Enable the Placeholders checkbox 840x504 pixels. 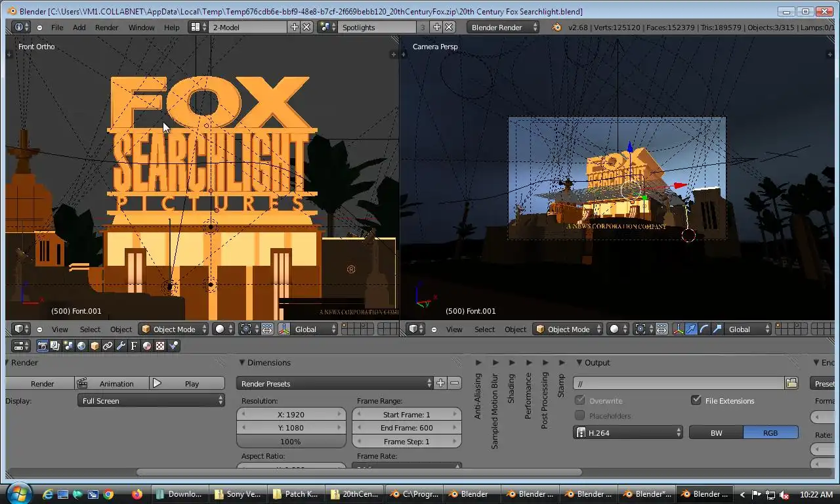(x=579, y=415)
